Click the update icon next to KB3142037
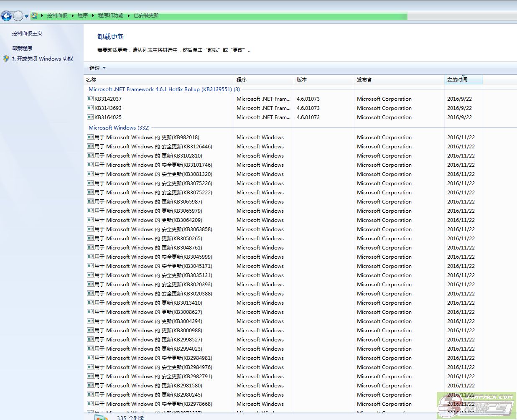 90,99
